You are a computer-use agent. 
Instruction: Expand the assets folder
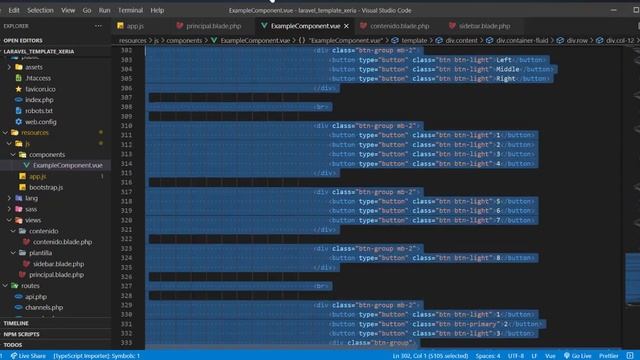tap(33, 67)
